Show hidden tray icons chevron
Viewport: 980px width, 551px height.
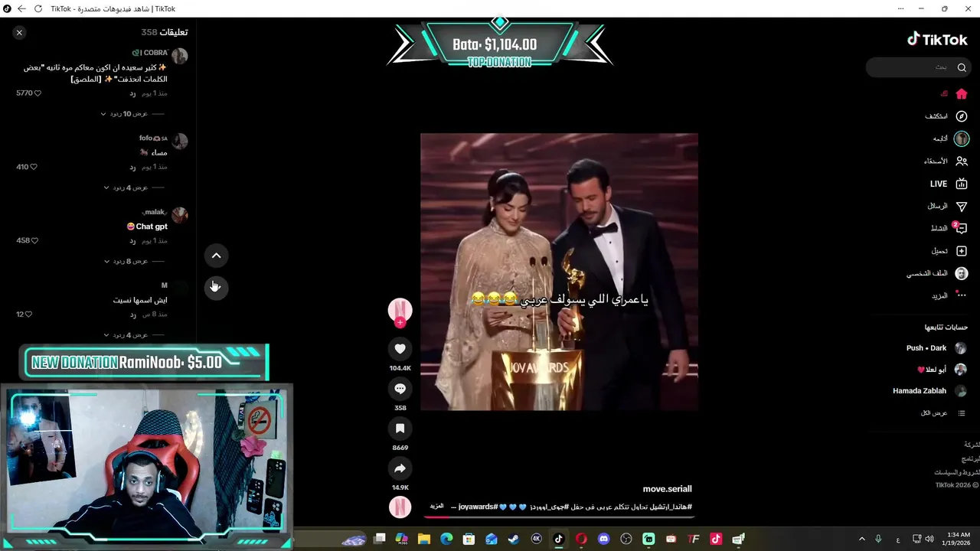(x=861, y=540)
